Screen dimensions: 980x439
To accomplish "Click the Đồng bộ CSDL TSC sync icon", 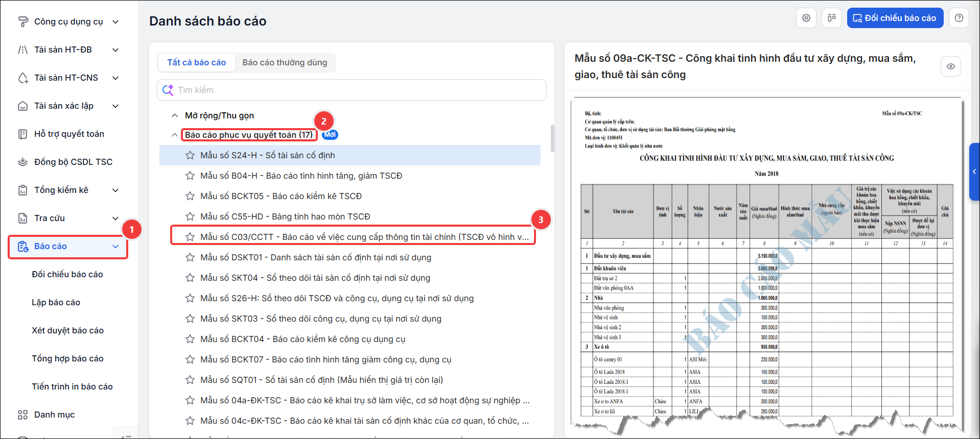I will pyautogui.click(x=23, y=162).
